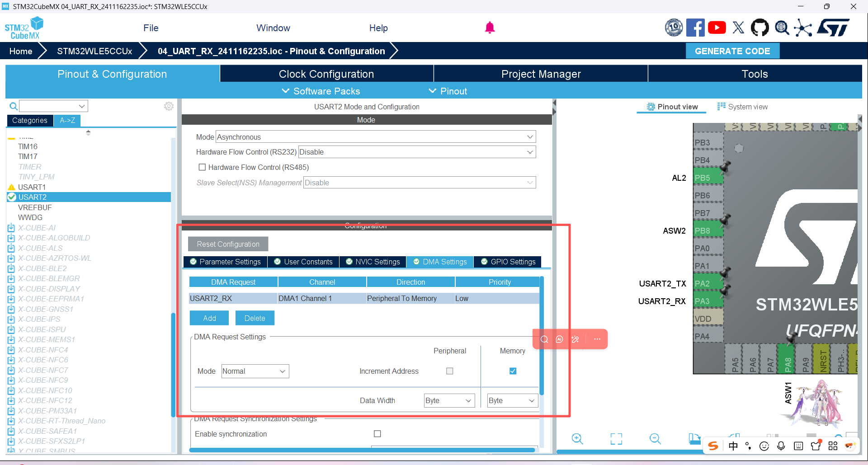
Task: Open the ST logo link
Action: 833,28
